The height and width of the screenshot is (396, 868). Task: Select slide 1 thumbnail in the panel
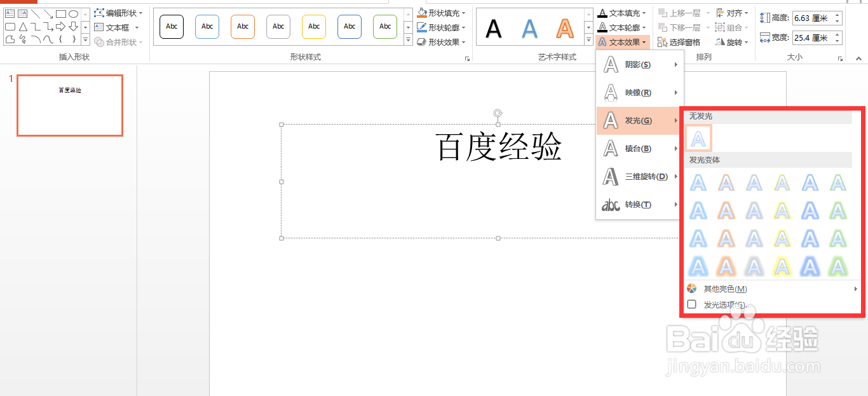pyautogui.click(x=70, y=106)
